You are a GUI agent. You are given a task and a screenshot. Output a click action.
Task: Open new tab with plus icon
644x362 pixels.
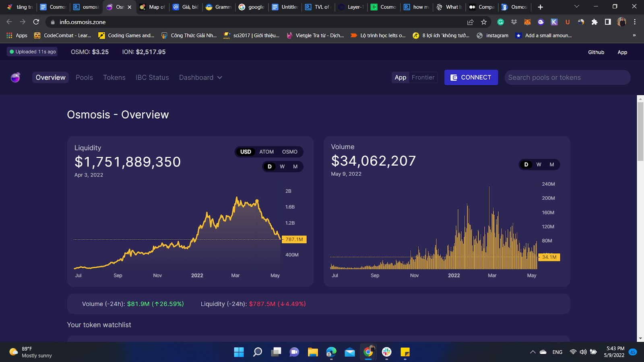[540, 7]
